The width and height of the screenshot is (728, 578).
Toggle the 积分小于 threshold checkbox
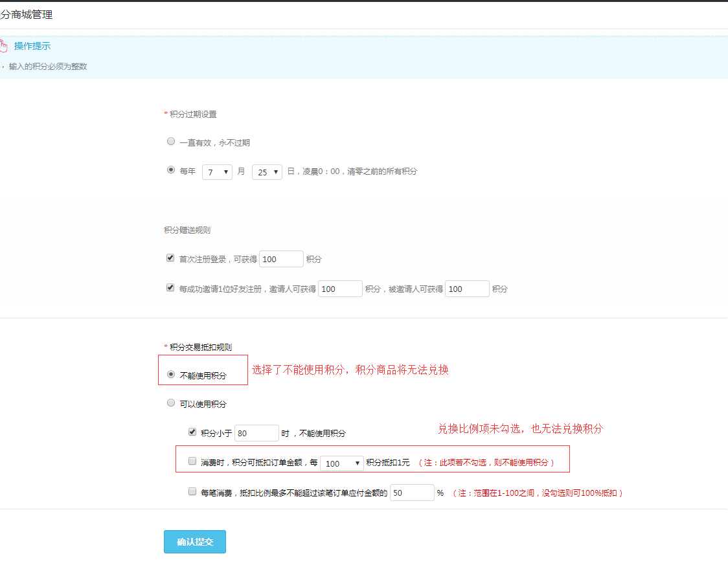[x=192, y=432]
